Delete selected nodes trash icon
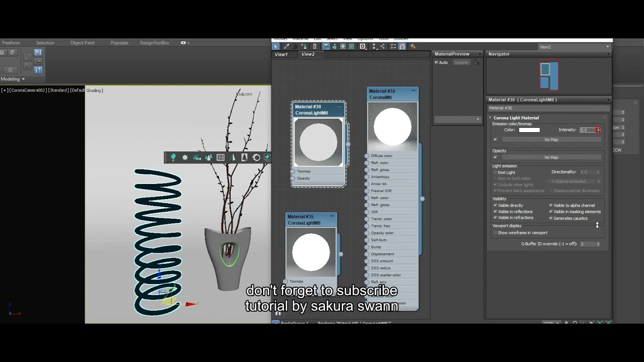This screenshot has width=644, height=362. click(x=315, y=46)
